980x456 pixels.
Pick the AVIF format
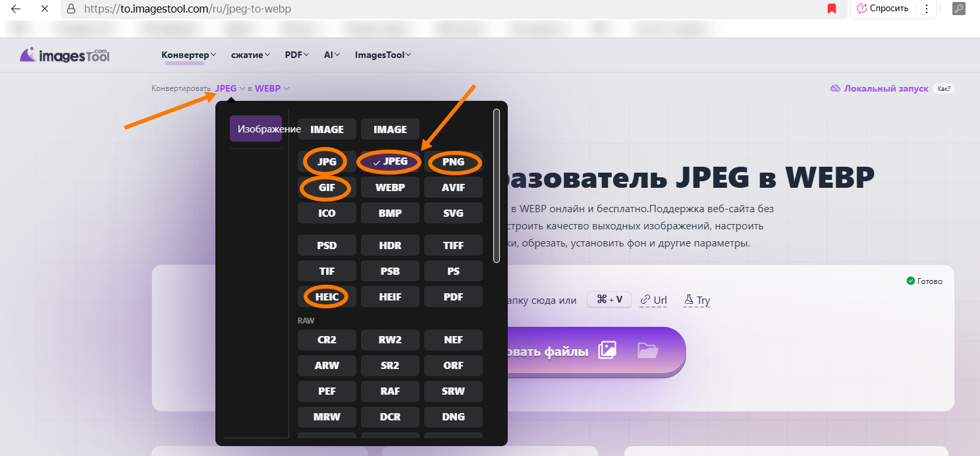pyautogui.click(x=454, y=188)
